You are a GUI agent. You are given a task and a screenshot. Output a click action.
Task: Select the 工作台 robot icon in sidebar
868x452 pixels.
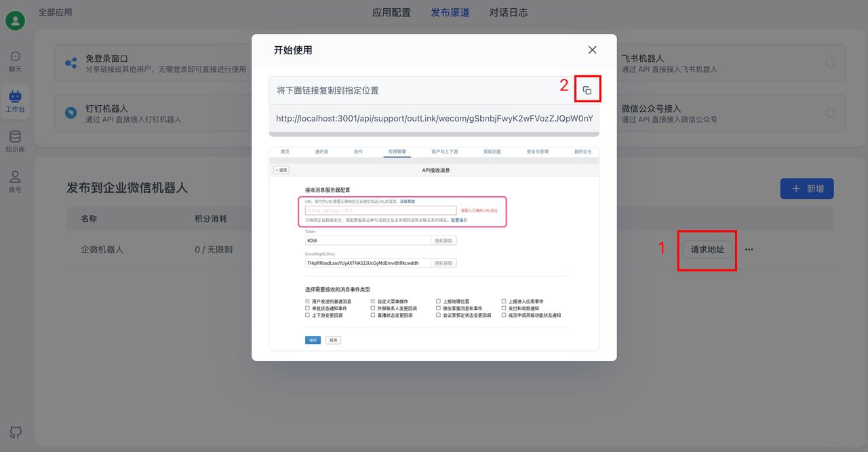click(x=15, y=101)
